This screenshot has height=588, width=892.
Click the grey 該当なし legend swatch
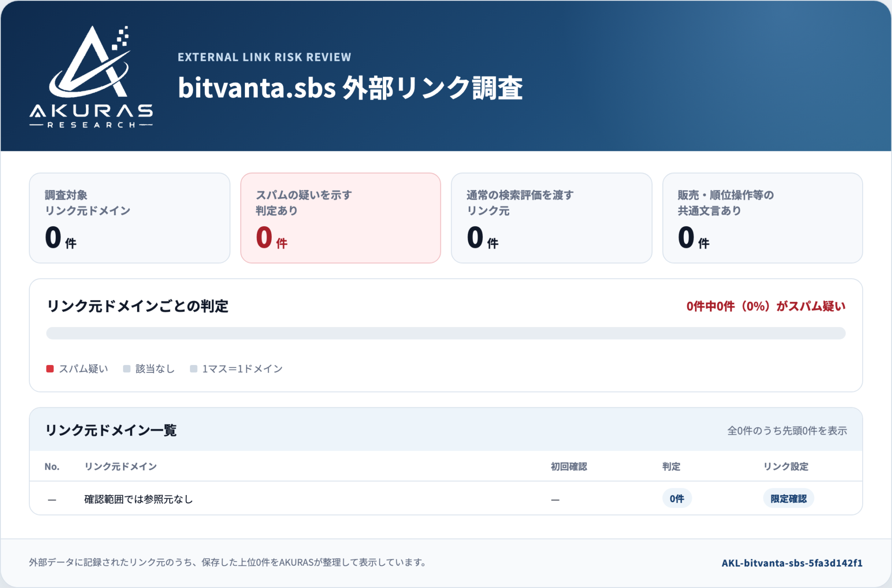click(127, 369)
